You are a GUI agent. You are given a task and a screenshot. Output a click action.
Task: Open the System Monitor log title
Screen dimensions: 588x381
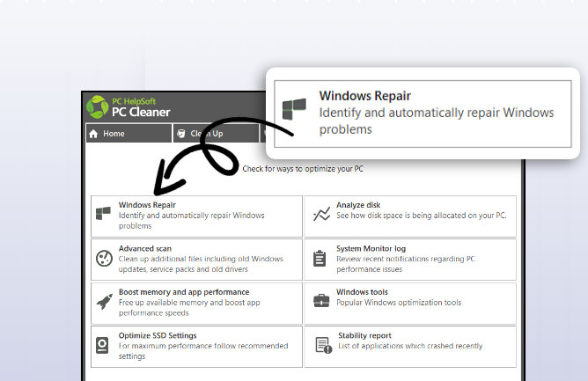371,249
